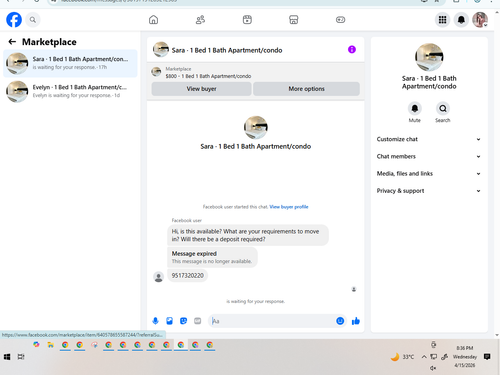The width and height of the screenshot is (500, 375).
Task: Click the Message expired bubble
Action: click(x=212, y=257)
